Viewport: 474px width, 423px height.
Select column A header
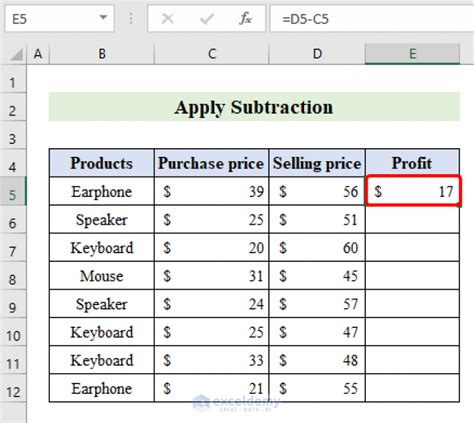tap(38, 54)
